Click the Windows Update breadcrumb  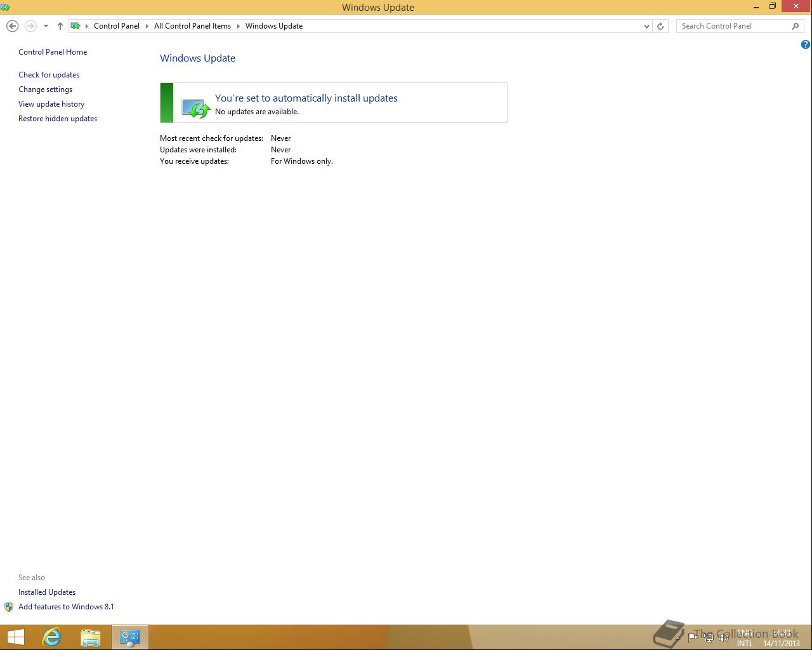click(274, 26)
